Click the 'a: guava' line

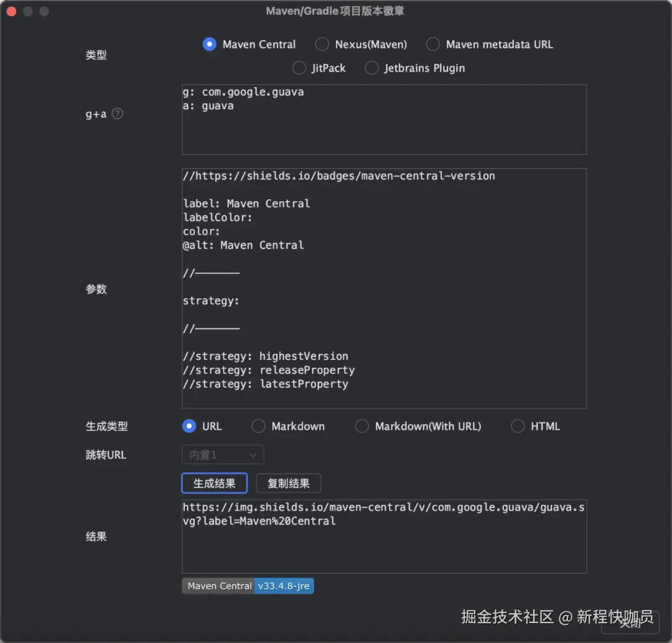pos(208,106)
